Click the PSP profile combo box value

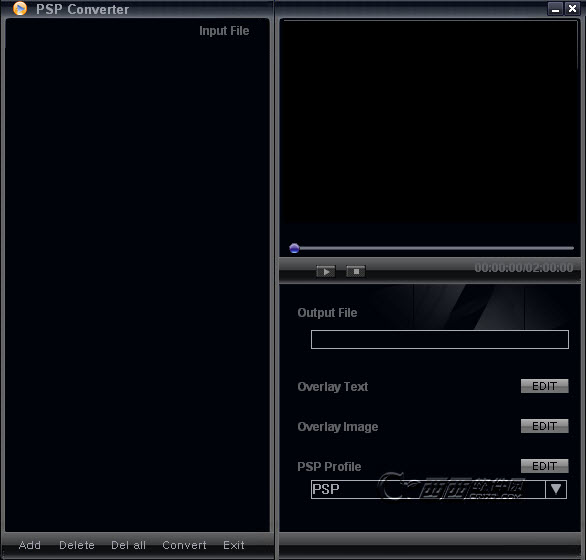(x=428, y=489)
